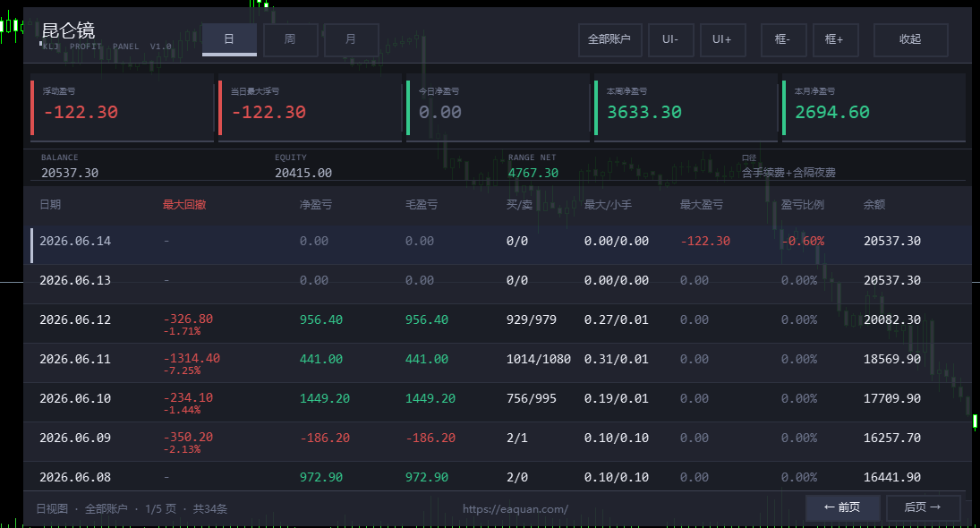Go to next page with 后页
Screen dimensions: 980x528
(923, 507)
